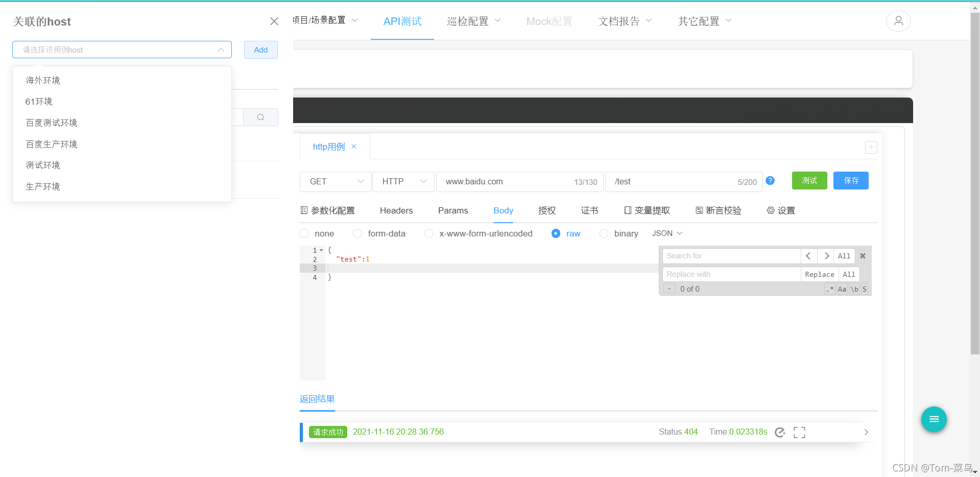Open the GET method dropdown
This screenshot has height=477, width=980.
[x=336, y=181]
